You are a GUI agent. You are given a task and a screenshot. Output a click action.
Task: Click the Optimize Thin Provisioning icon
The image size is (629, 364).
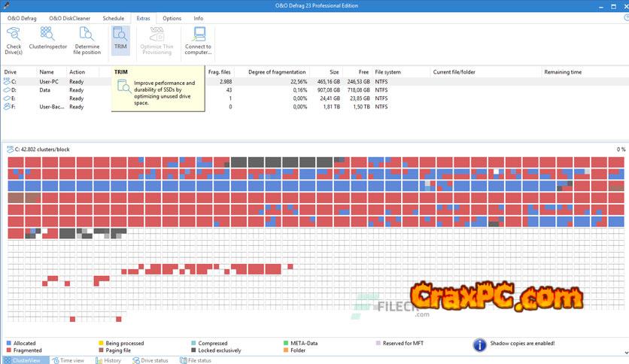tap(156, 38)
